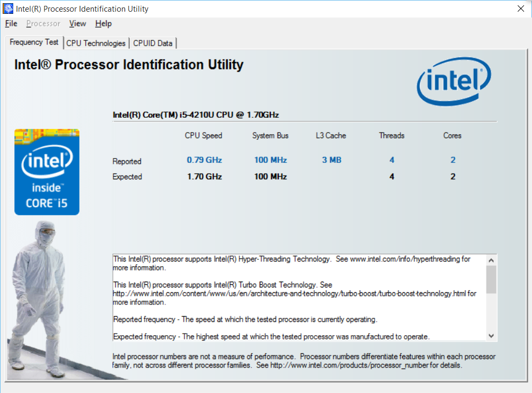Viewport: 532px width, 393px height.
Task: Click the application icon in the title bar
Action: 8,8
